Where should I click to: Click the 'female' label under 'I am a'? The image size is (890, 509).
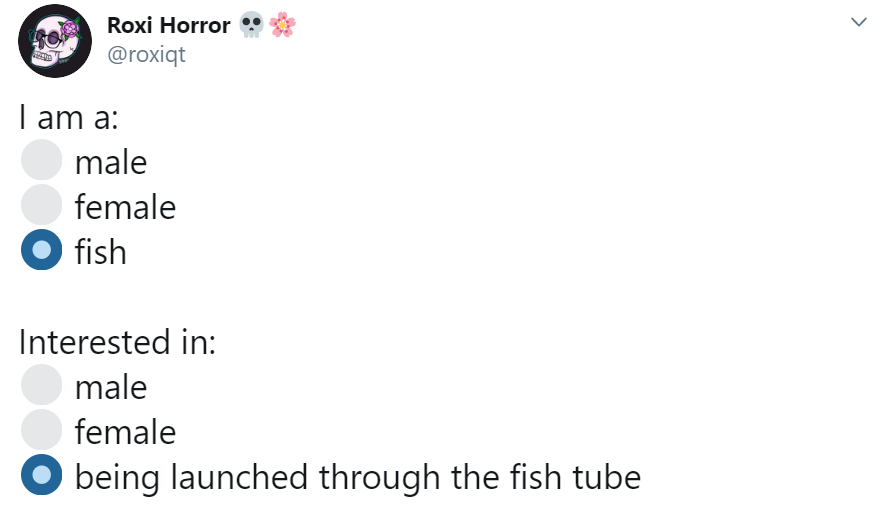(x=125, y=207)
